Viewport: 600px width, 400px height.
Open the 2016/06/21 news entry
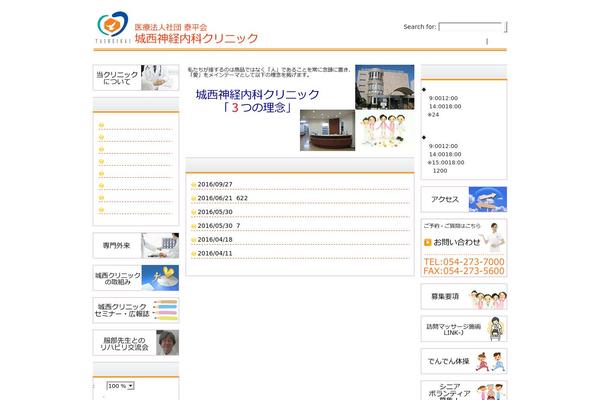coord(222,198)
